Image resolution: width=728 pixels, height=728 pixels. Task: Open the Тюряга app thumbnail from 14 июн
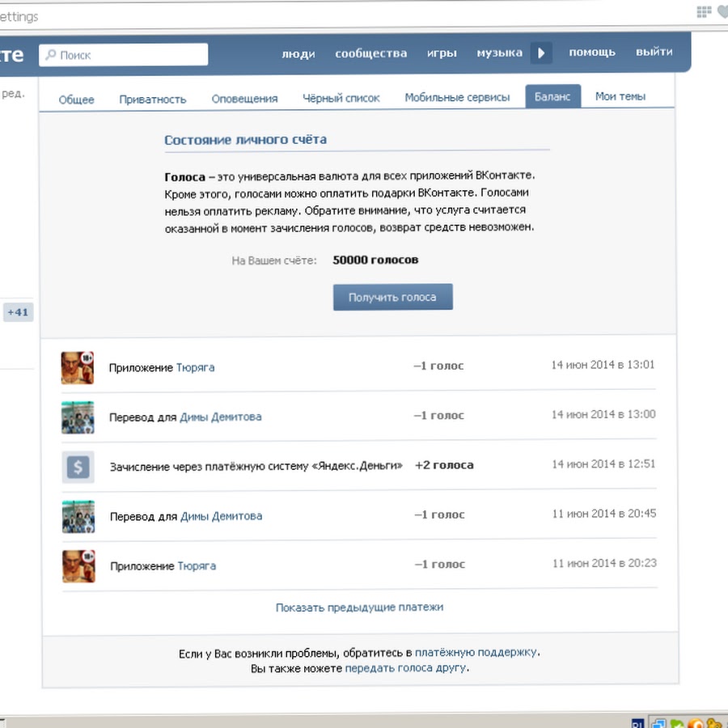78,367
